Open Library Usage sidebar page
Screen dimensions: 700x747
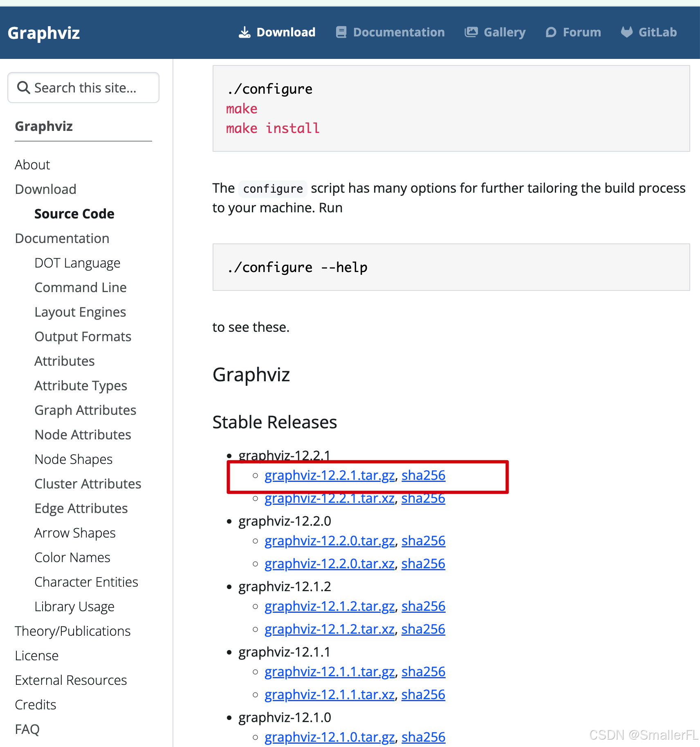(74, 607)
